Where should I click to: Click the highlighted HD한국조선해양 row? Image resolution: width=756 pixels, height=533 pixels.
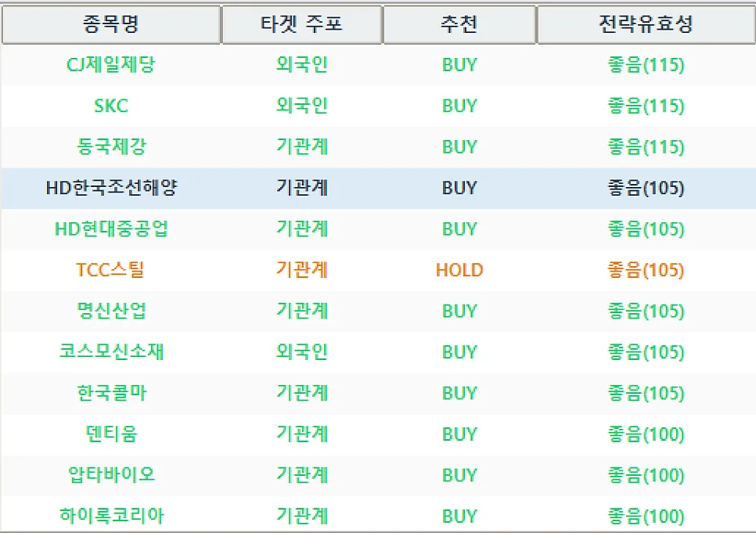[379, 188]
